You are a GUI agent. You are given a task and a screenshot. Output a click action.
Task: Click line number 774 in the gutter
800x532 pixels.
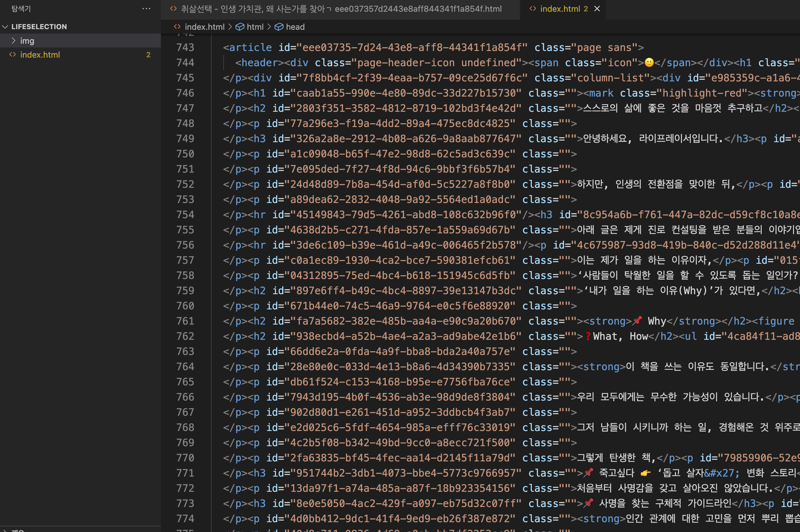click(x=185, y=519)
